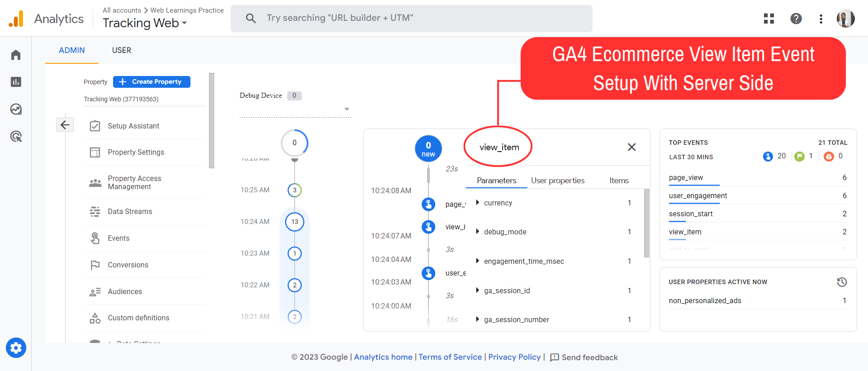Image resolution: width=868 pixels, height=371 pixels.
Task: Open the three-dot more options menu
Action: pyautogui.click(x=821, y=19)
